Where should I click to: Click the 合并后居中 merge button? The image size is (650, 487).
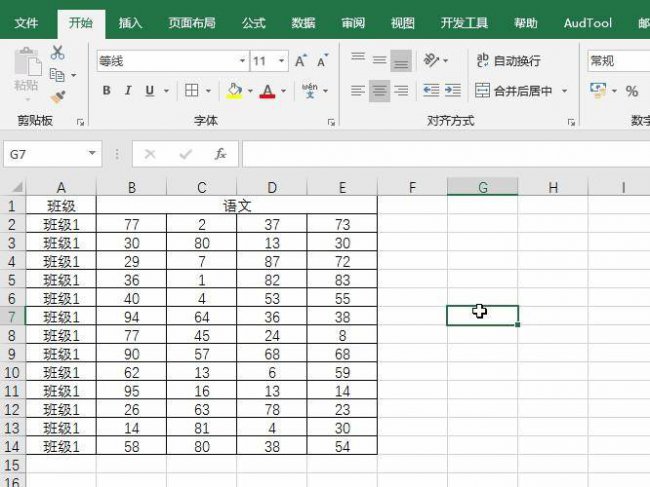(x=514, y=91)
